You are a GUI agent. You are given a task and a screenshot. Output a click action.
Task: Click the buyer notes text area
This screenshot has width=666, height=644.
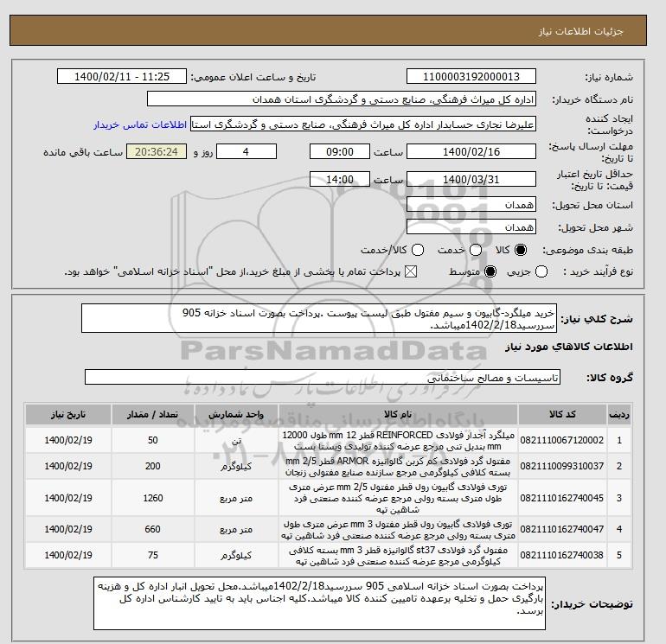(319, 603)
